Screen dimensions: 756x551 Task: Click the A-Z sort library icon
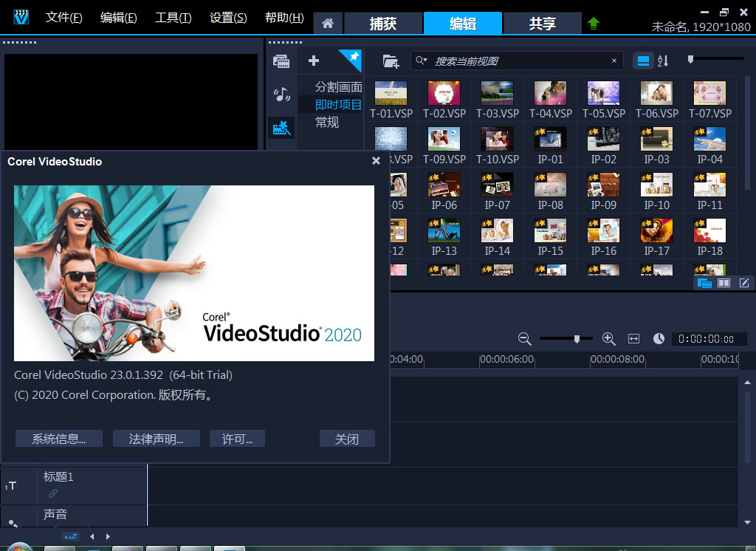click(x=663, y=61)
